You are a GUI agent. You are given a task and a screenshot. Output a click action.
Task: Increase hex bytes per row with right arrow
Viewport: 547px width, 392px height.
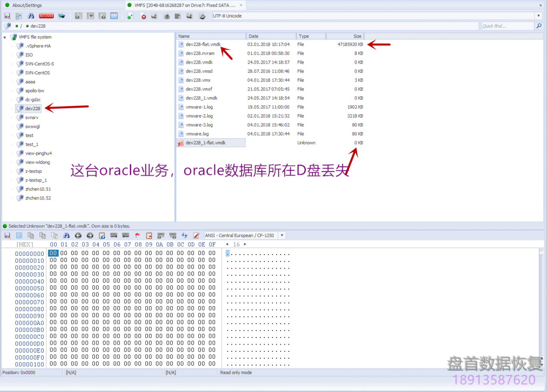click(x=245, y=244)
